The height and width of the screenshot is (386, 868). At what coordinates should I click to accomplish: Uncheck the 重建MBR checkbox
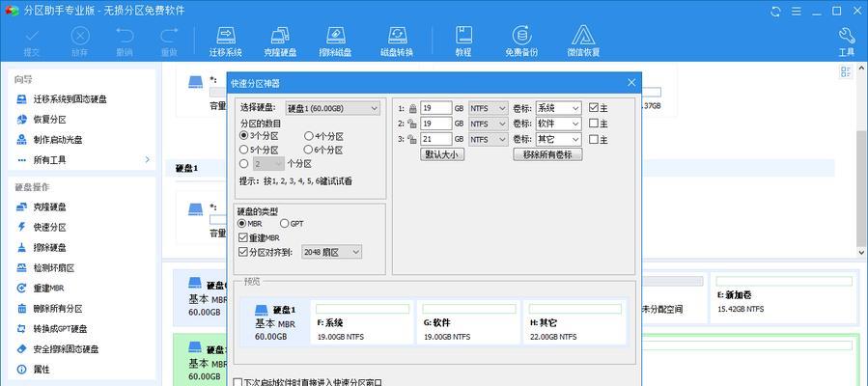point(243,237)
